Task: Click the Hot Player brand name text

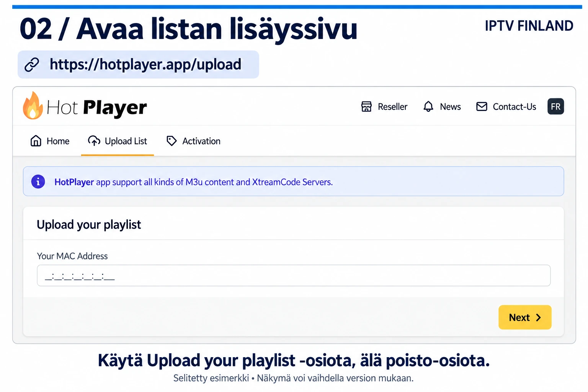Action: point(96,108)
